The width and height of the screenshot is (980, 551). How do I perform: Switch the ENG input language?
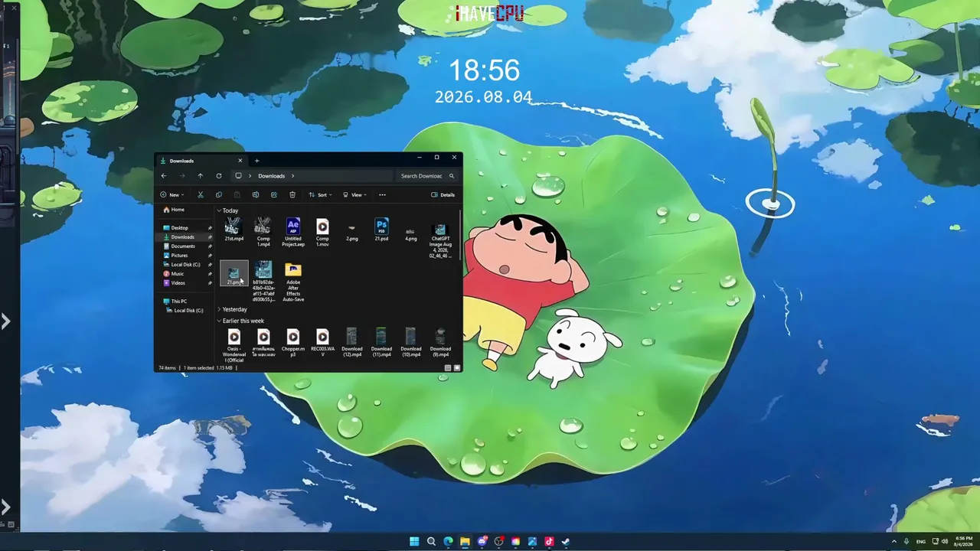pos(921,542)
